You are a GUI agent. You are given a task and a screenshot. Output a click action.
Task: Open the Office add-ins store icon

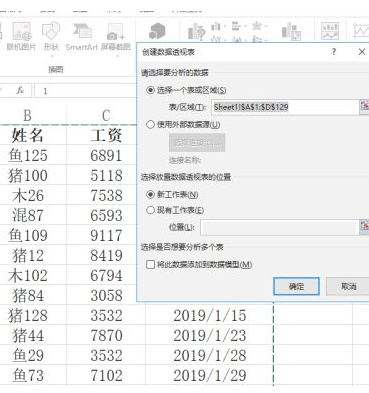point(157,31)
